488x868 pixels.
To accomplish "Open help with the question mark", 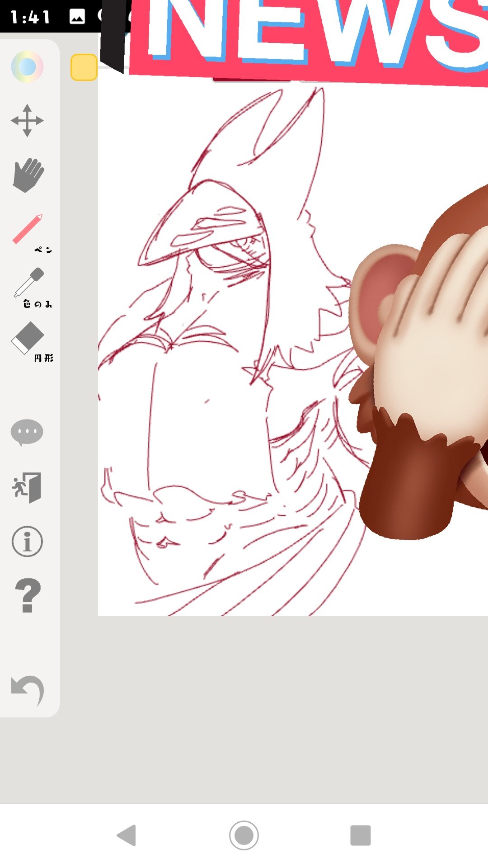I will coord(28,595).
